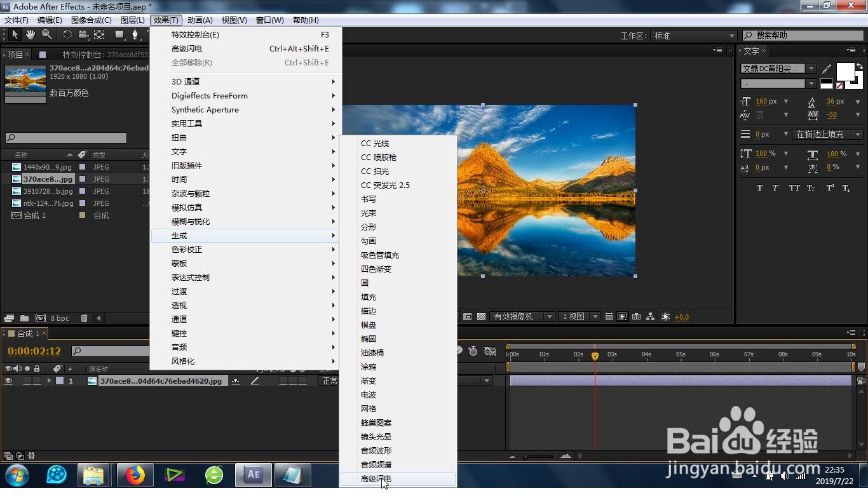
Task: Click the 正常 blend mode button
Action: (329, 380)
